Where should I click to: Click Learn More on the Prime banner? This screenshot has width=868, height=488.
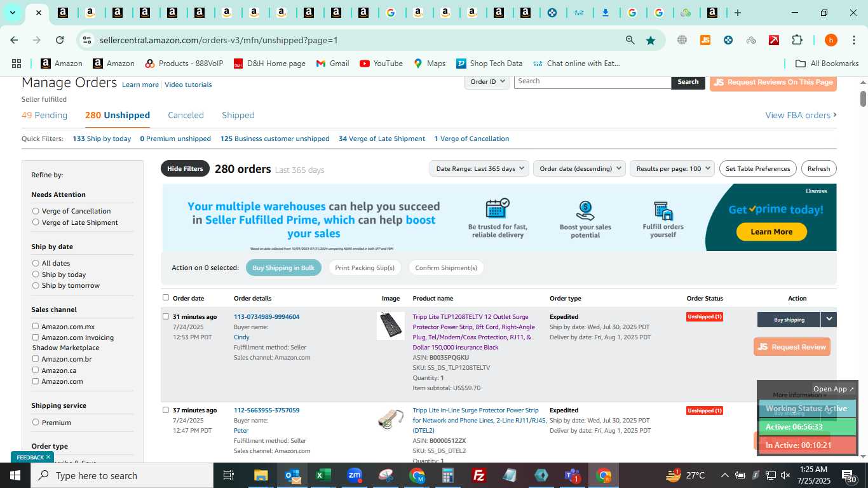771,232
